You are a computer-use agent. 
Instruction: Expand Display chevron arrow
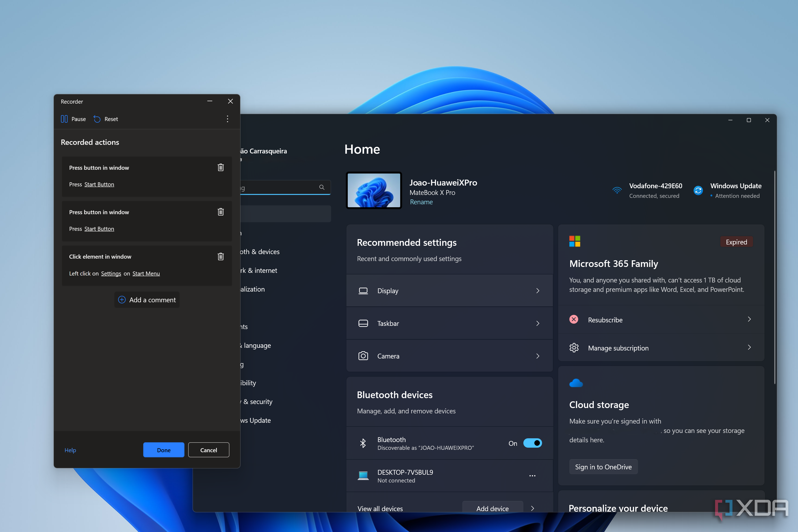pyautogui.click(x=538, y=291)
